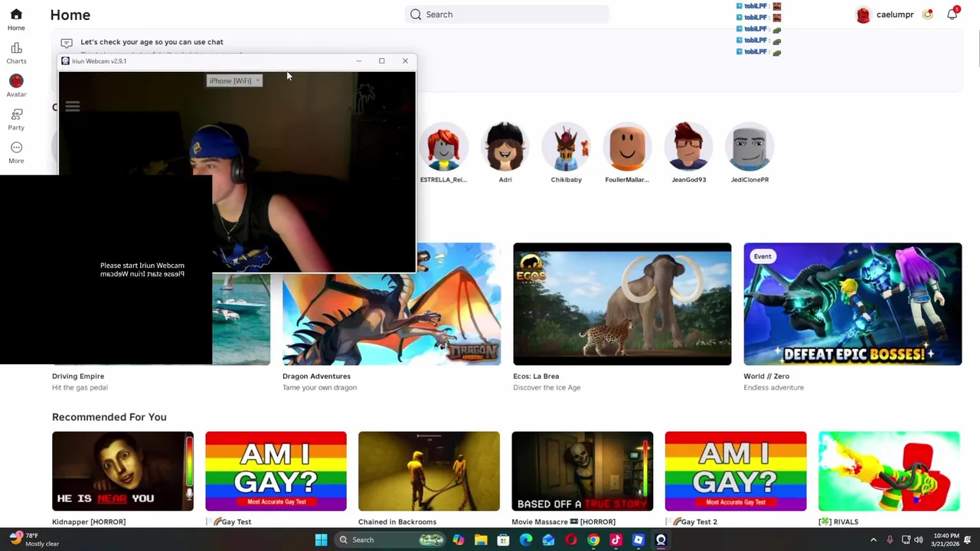
Task: Select the magnifier icon in Roblox search
Action: pos(416,14)
